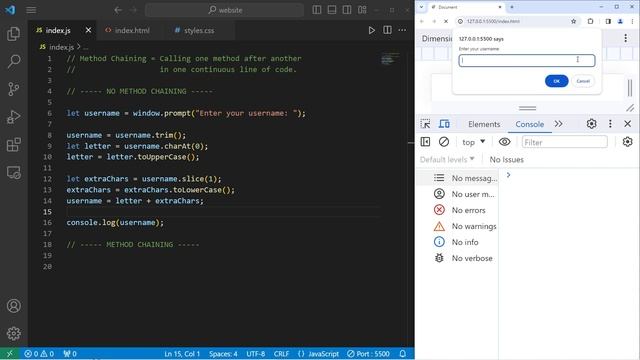Viewport: 640px width, 360px height.
Task: Run the code with the play icon
Action: (371, 30)
